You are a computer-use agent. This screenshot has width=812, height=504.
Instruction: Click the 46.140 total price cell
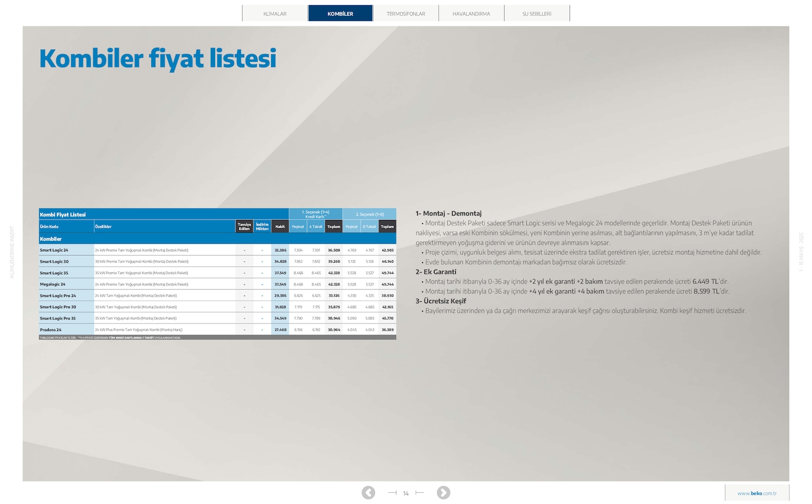click(388, 262)
